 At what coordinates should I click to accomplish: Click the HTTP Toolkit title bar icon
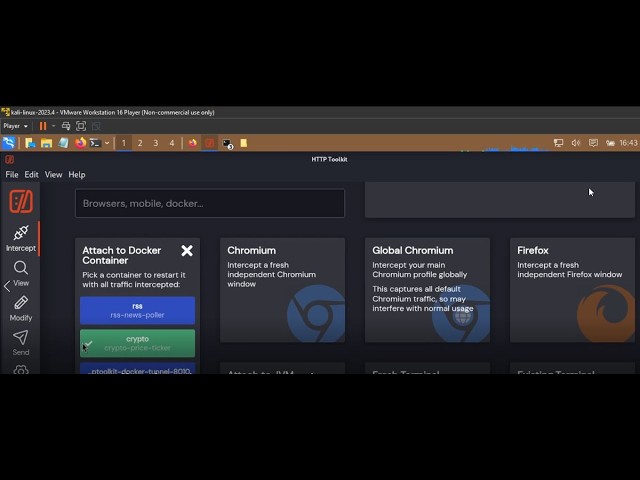[9, 159]
